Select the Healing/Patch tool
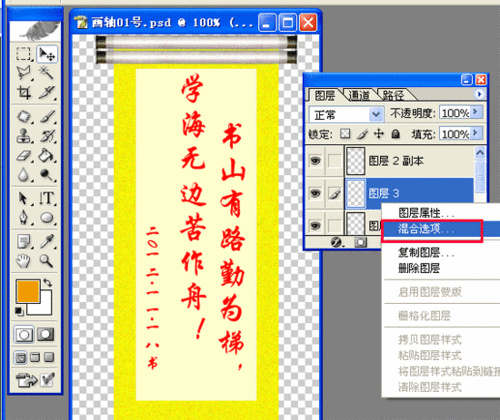 coord(24,117)
